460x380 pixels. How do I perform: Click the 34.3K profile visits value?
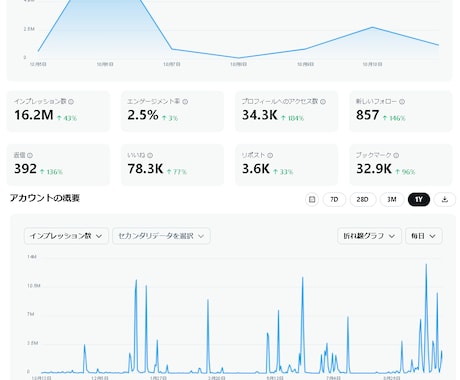click(260, 115)
